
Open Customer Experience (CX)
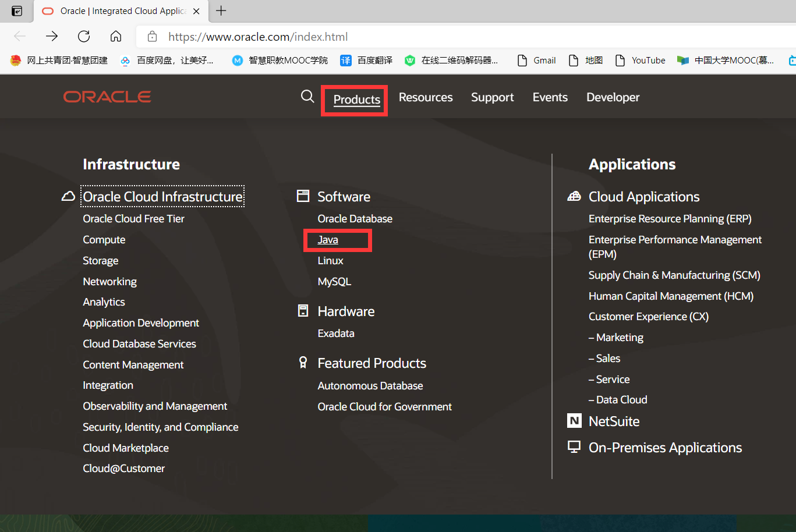pyautogui.click(x=649, y=317)
